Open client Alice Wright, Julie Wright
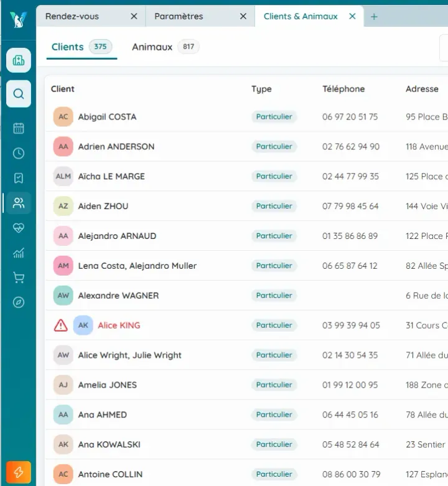Viewport: 448px width, 486px height. pyautogui.click(x=130, y=355)
